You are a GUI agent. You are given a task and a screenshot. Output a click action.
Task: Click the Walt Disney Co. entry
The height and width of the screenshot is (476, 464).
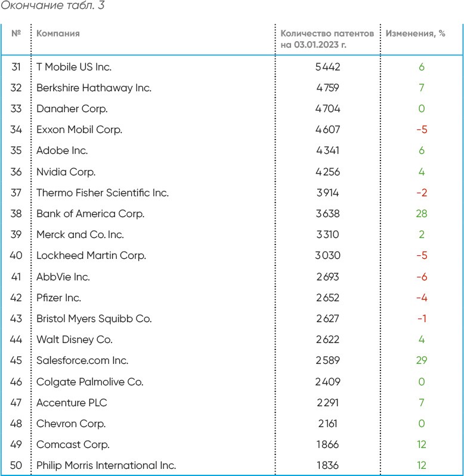[x=74, y=339]
